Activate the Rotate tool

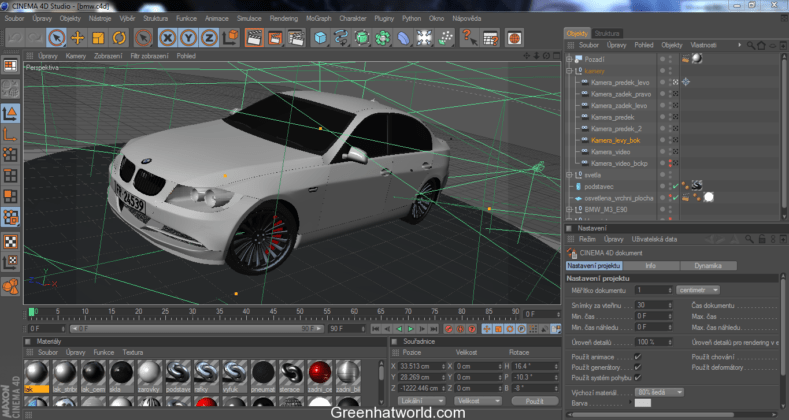tap(119, 38)
